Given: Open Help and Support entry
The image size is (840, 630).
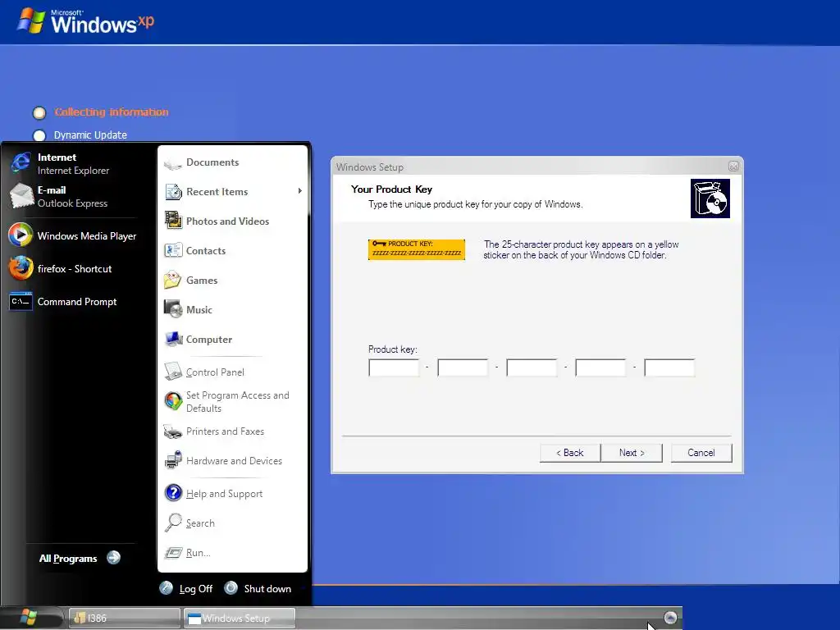Looking at the screenshot, I should pyautogui.click(x=233, y=493).
